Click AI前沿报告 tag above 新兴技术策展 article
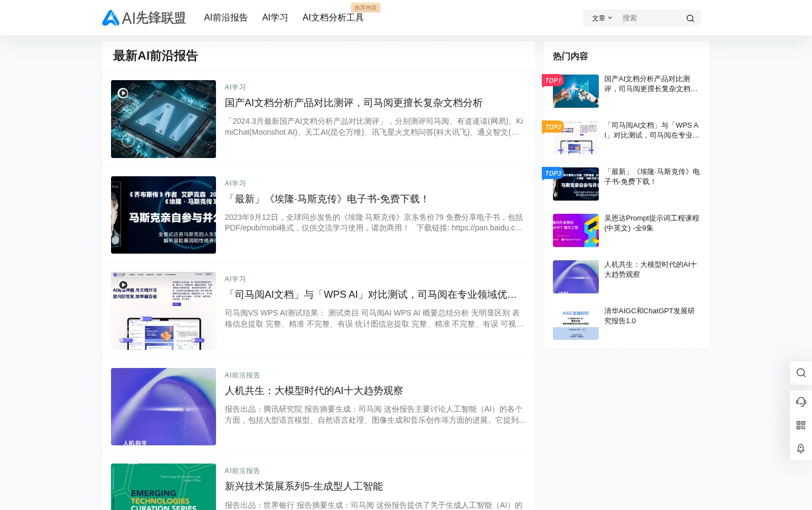This screenshot has height=510, width=812. click(242, 471)
